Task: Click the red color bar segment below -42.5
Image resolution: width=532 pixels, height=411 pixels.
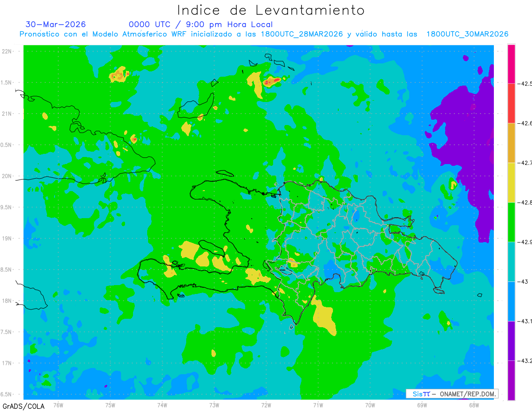Action: coord(511,103)
